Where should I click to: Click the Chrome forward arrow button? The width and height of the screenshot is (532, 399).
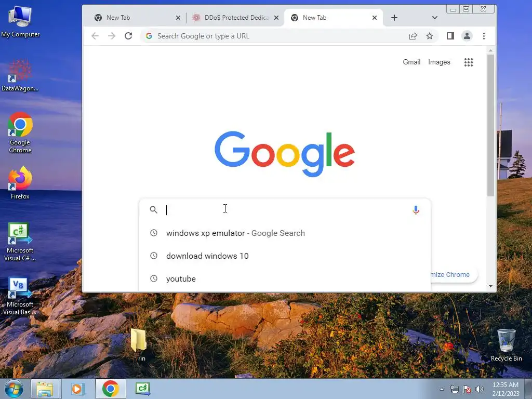(x=112, y=36)
